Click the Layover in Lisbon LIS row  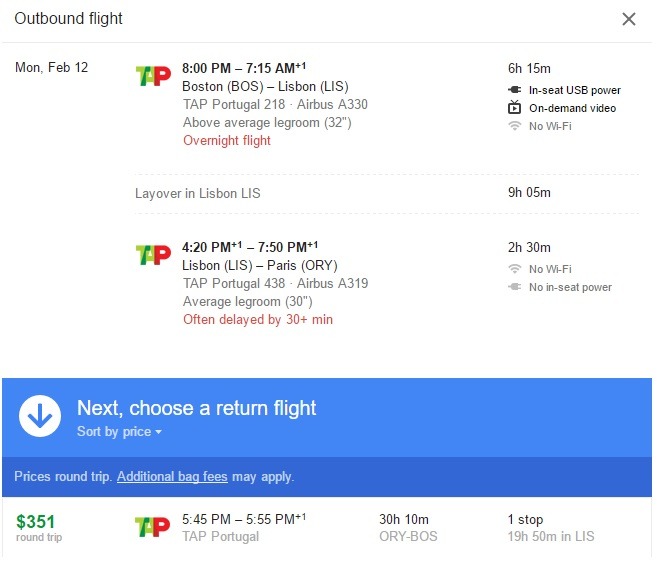(x=387, y=193)
